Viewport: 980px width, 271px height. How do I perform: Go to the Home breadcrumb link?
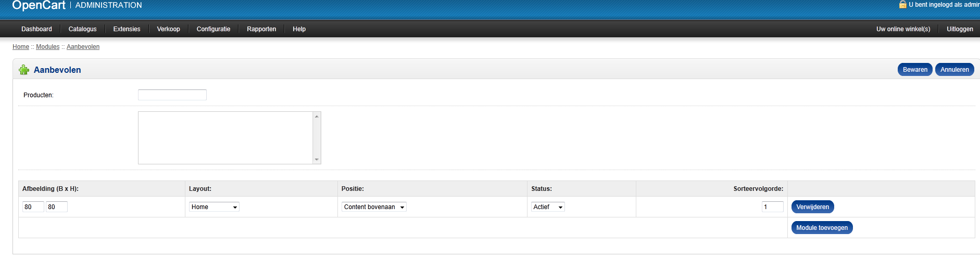pos(21,47)
